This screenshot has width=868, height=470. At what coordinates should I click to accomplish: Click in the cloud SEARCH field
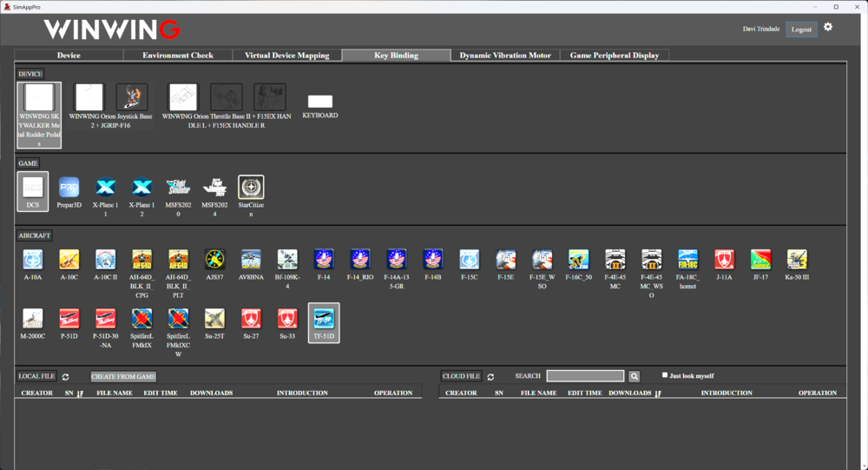(585, 376)
